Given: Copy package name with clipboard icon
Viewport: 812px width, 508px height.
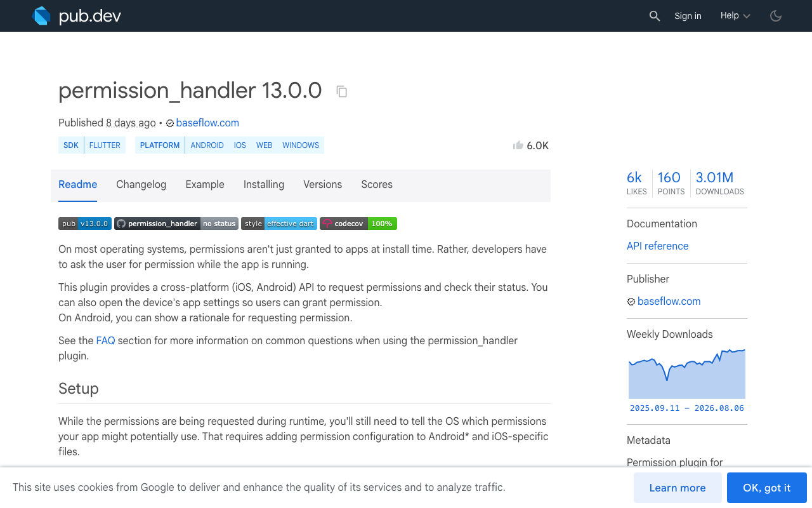Looking at the screenshot, I should 342,91.
